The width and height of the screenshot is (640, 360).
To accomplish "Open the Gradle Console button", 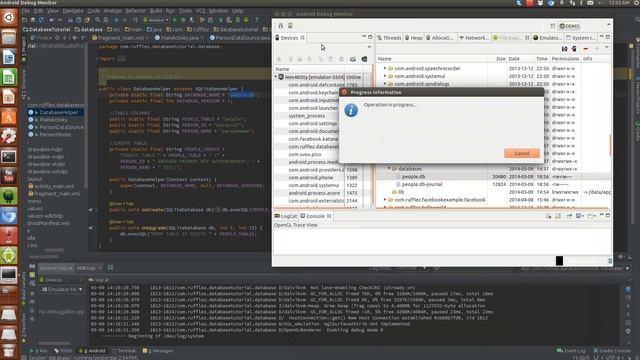I will 612,351.
